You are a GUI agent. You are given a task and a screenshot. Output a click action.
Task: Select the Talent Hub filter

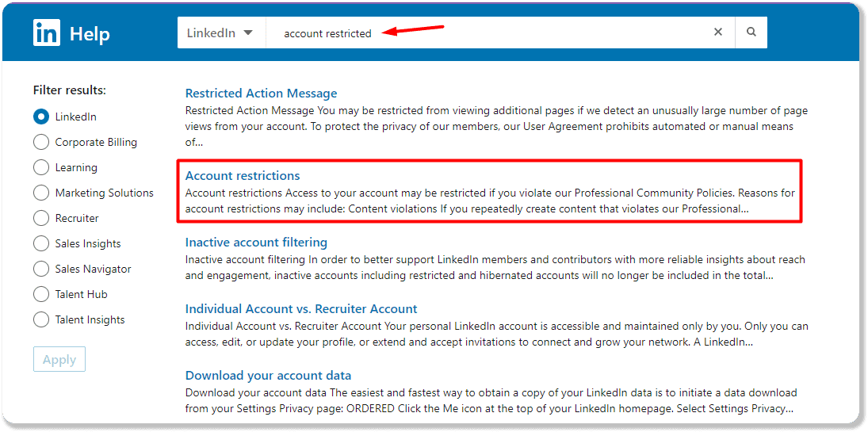41,294
